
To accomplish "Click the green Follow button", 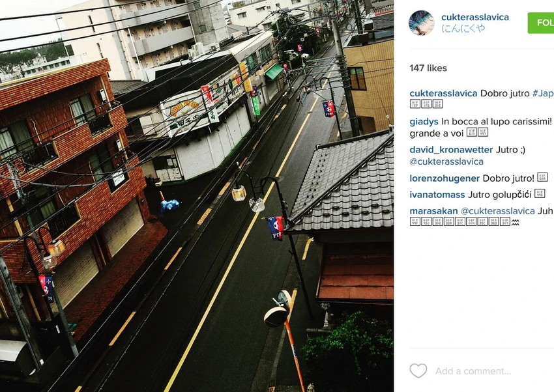I will (541, 23).
